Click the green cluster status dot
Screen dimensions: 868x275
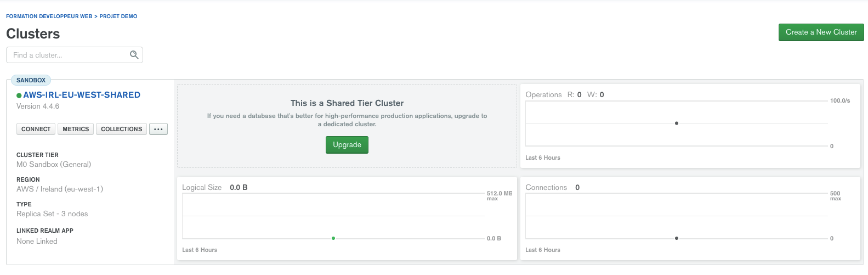[19, 96]
